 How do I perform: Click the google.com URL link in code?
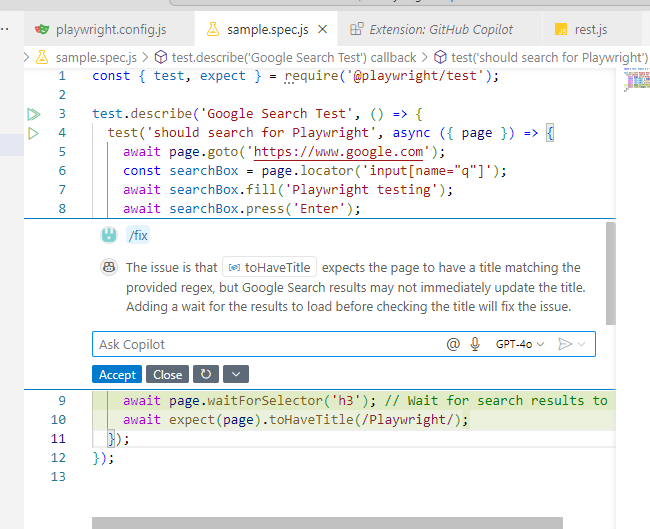click(338, 152)
